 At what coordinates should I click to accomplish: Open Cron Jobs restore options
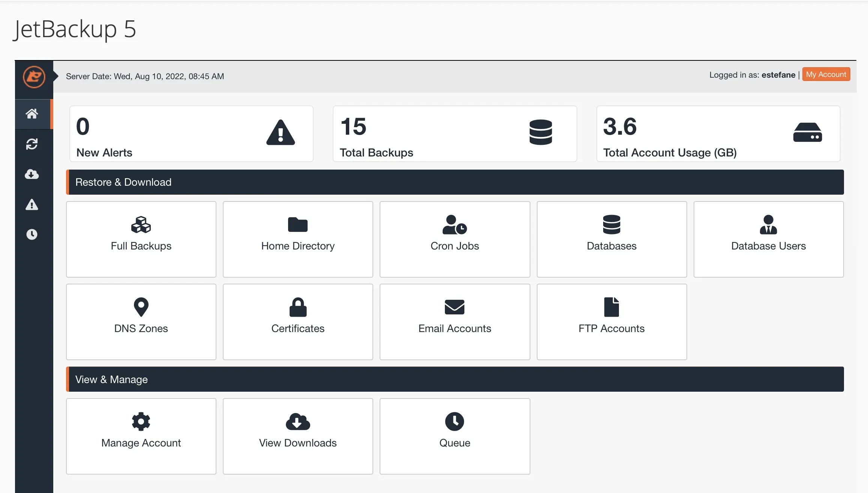tap(454, 239)
